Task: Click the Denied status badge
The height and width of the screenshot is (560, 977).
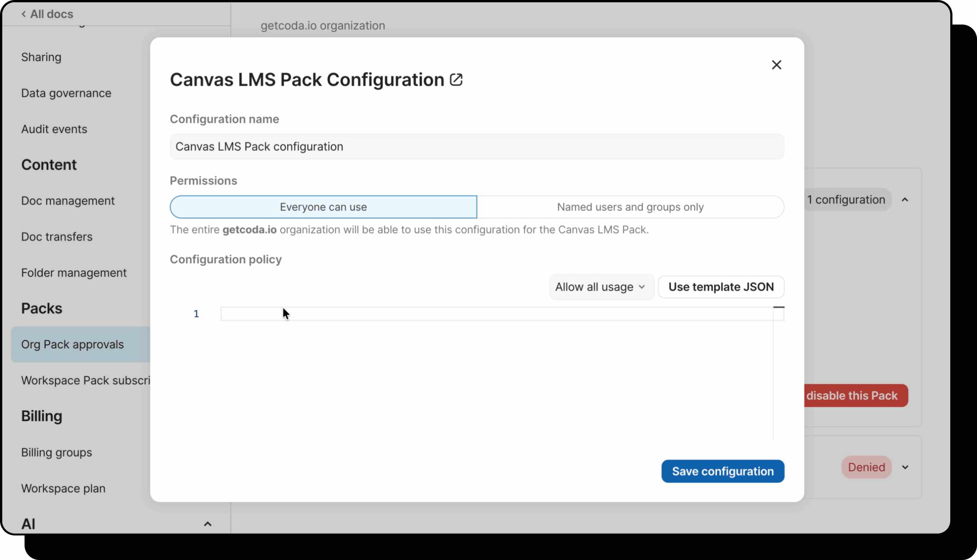Action: click(x=867, y=467)
